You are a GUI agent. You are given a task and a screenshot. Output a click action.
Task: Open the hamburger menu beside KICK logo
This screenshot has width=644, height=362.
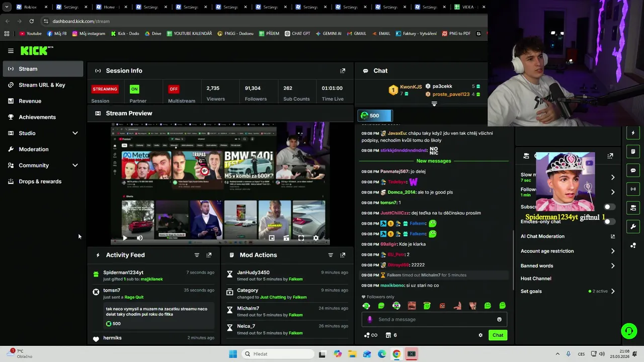click(x=11, y=51)
